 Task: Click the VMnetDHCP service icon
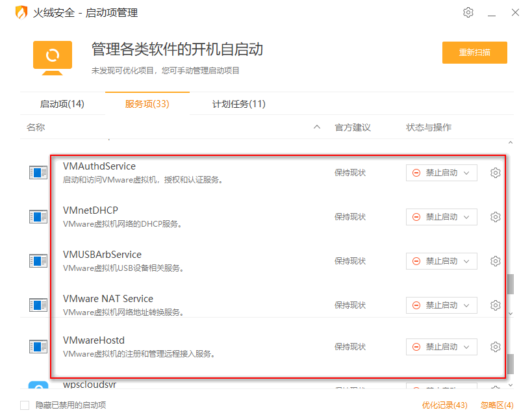tap(38, 217)
